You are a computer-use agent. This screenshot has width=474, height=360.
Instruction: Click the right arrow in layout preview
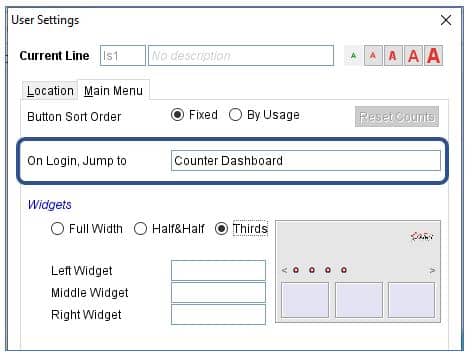432,270
